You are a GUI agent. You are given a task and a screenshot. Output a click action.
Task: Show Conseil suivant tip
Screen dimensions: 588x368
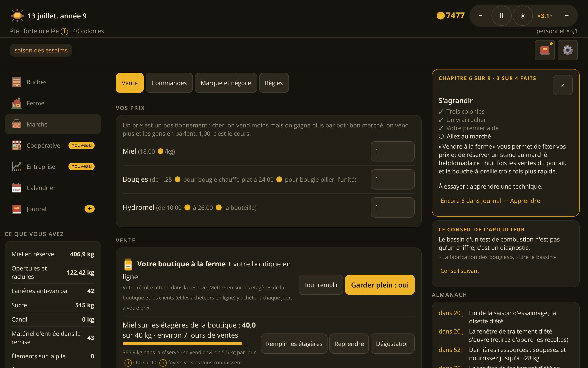coord(460,271)
